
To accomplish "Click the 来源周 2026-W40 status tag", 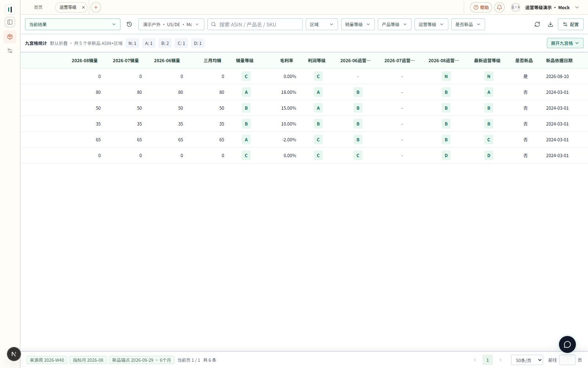I will click(x=47, y=360).
